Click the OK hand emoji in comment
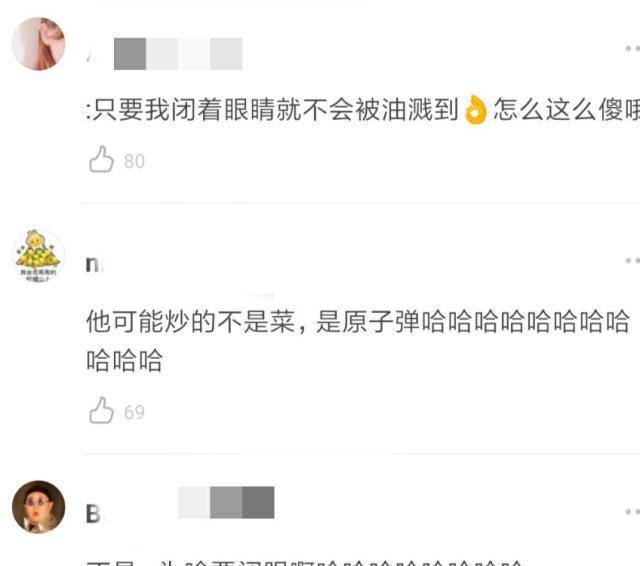This screenshot has width=640, height=566. pyautogui.click(x=476, y=109)
